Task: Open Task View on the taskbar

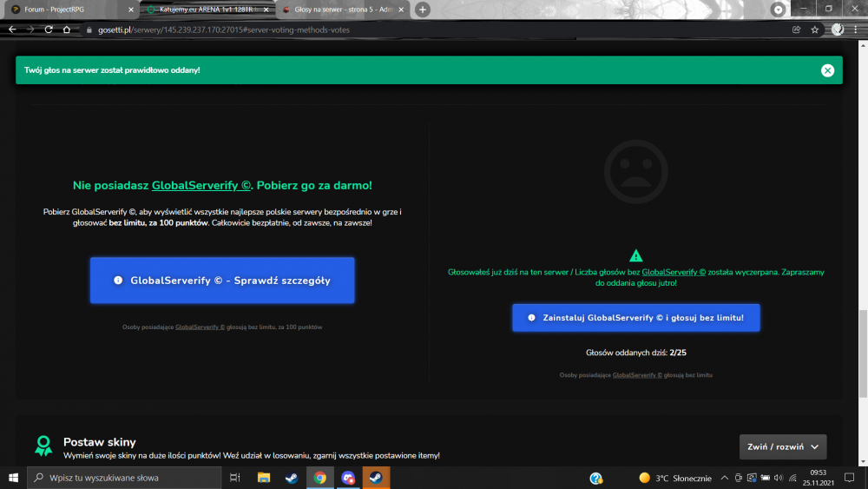Action: pyautogui.click(x=234, y=478)
